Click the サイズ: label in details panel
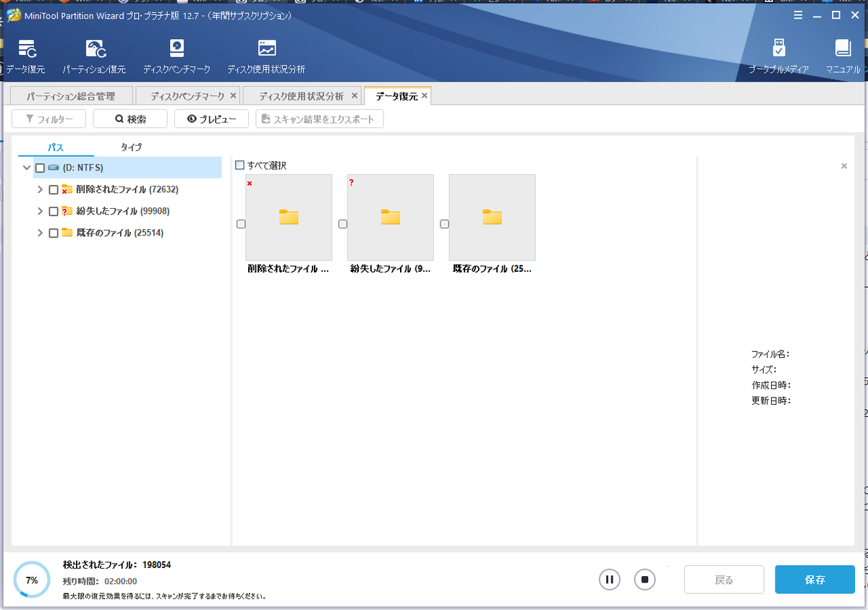This screenshot has height=610, width=868. [764, 369]
